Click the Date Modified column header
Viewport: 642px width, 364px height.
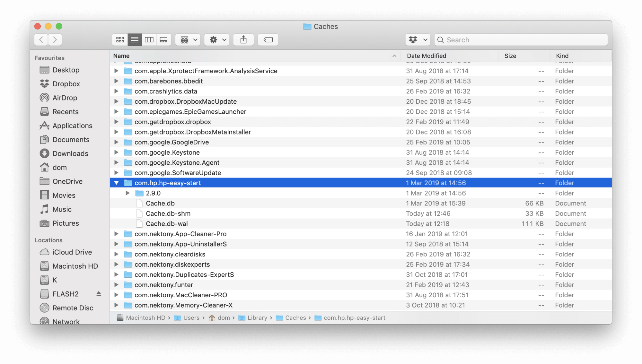tap(427, 56)
